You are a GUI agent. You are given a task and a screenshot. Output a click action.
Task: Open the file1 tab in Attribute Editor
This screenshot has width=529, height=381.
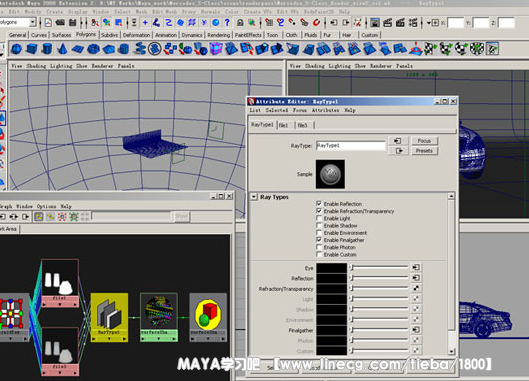284,125
